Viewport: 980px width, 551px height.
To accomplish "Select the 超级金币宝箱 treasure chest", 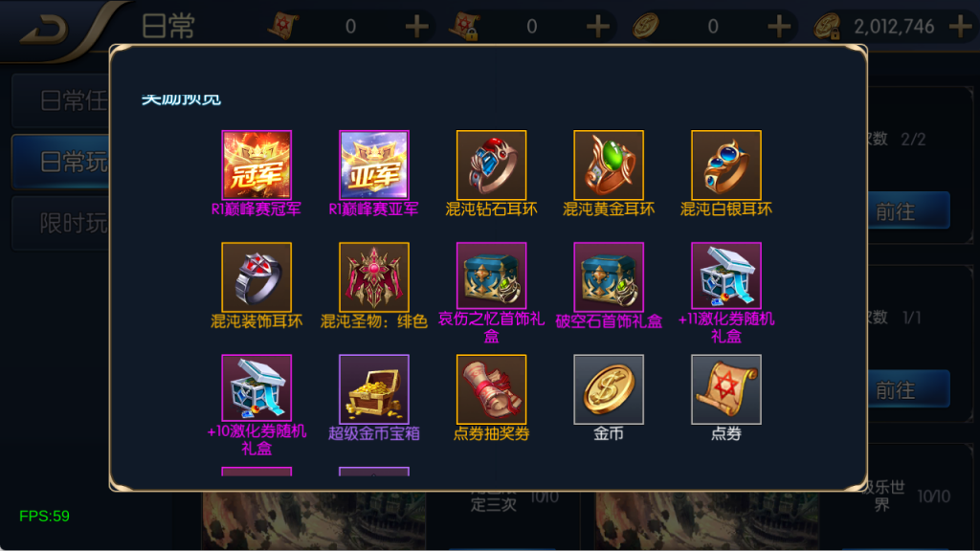I will [374, 388].
